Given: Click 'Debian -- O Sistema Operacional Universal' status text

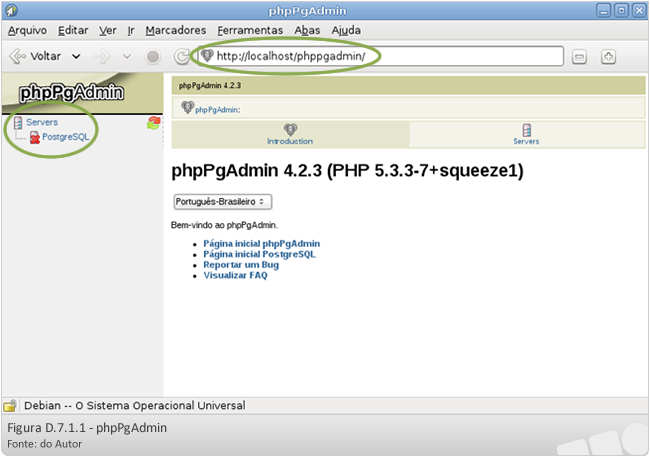Looking at the screenshot, I should 135,406.
